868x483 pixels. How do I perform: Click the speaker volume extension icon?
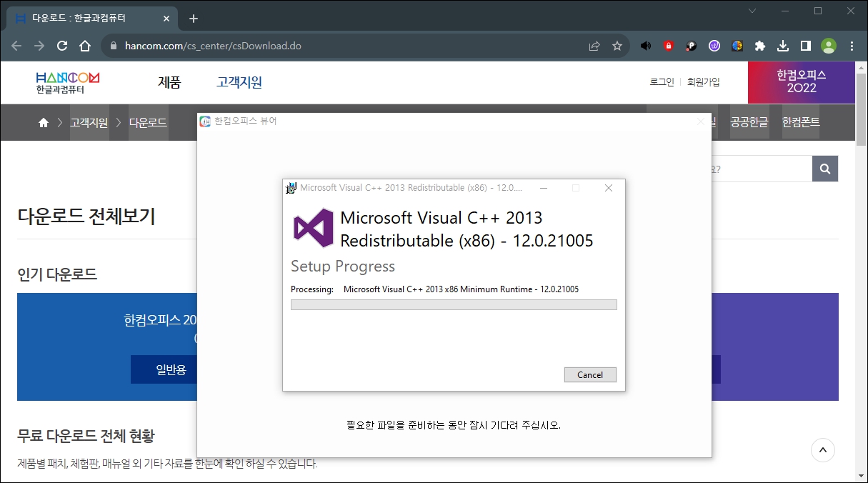click(x=646, y=46)
